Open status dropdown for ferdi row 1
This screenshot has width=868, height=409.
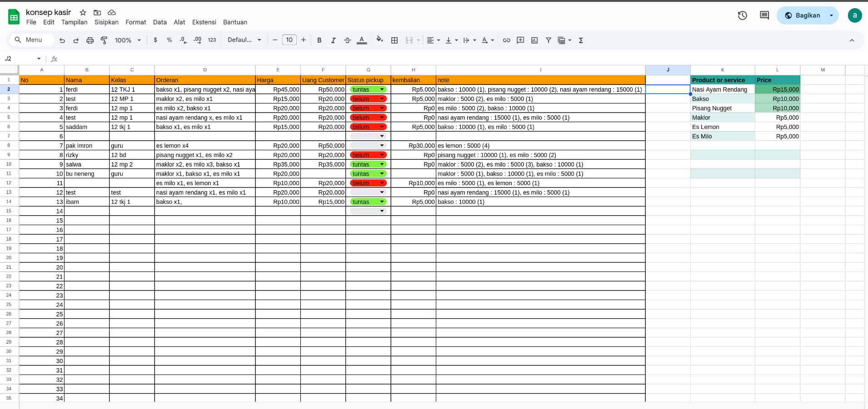coord(382,89)
